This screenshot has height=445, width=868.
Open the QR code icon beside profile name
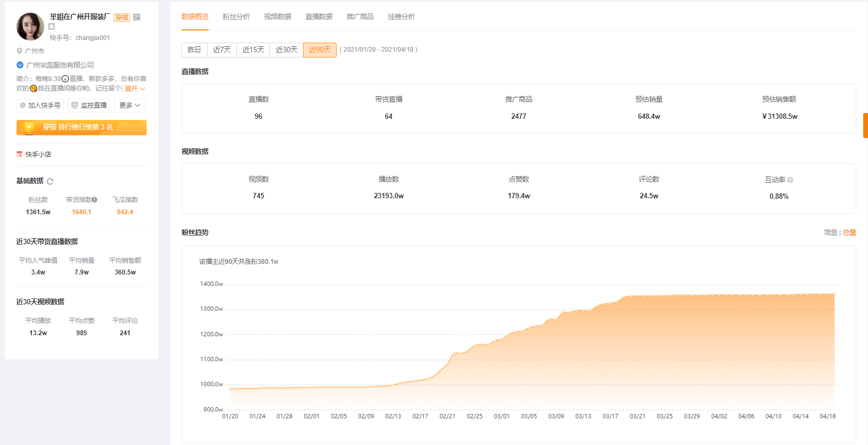tap(137, 17)
